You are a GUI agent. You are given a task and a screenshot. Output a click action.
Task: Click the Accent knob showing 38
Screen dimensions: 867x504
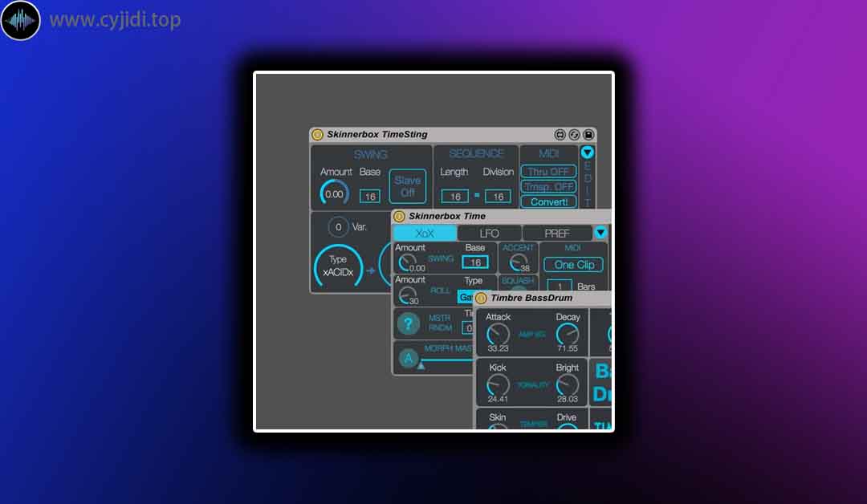tap(518, 262)
